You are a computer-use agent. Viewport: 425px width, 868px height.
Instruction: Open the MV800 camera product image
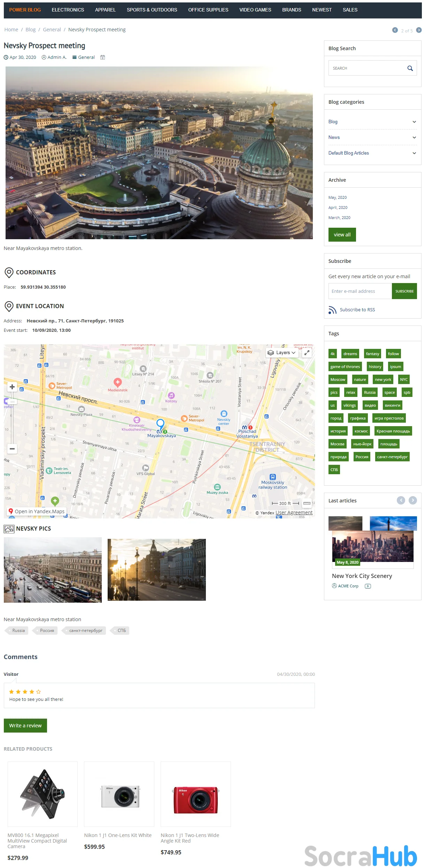[42, 794]
